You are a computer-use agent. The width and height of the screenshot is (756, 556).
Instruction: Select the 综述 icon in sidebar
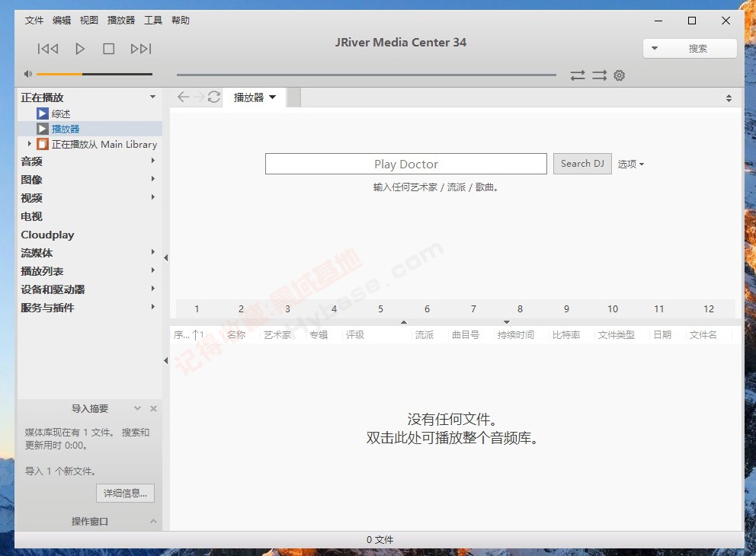coord(43,113)
